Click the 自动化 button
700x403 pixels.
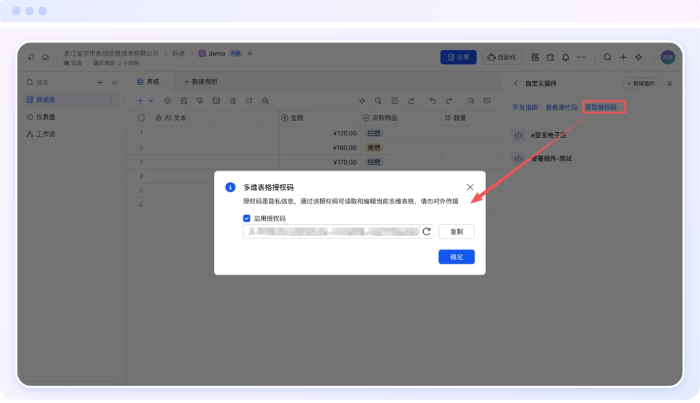(x=502, y=57)
